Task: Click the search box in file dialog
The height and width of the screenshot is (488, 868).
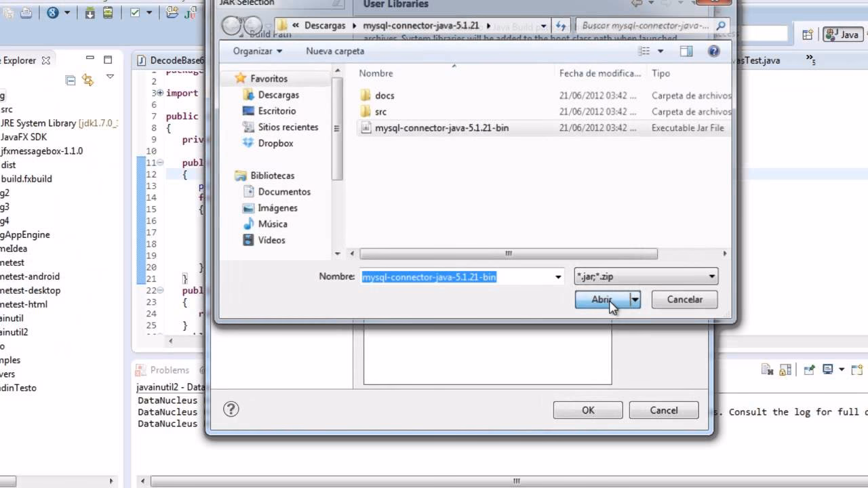Action: point(646,26)
